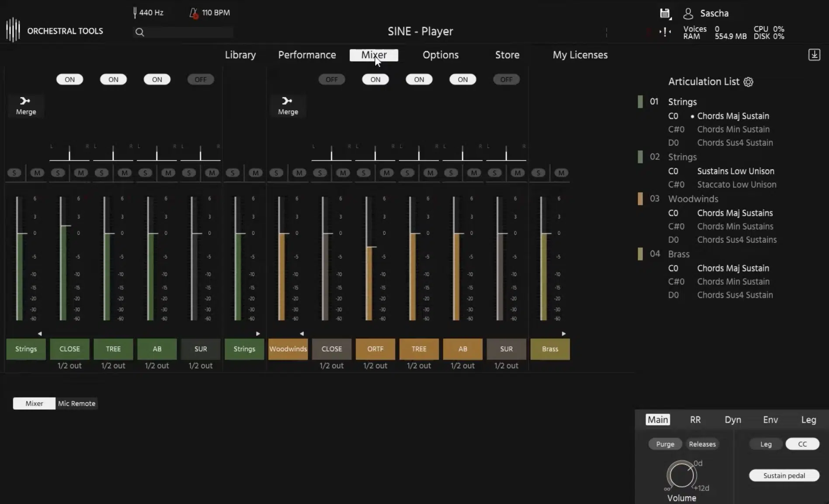
Task: Open the Sascha user account icon
Action: point(688,14)
